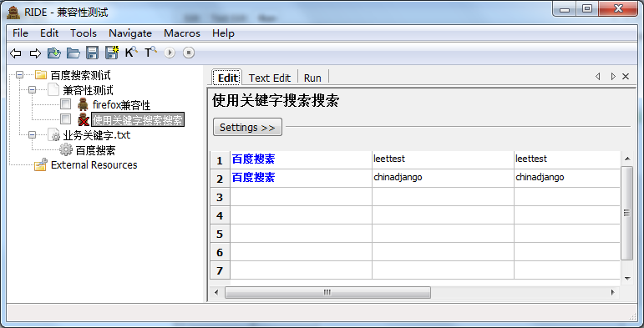Save all files toolbar icon
The image size is (644, 328).
[x=112, y=52]
